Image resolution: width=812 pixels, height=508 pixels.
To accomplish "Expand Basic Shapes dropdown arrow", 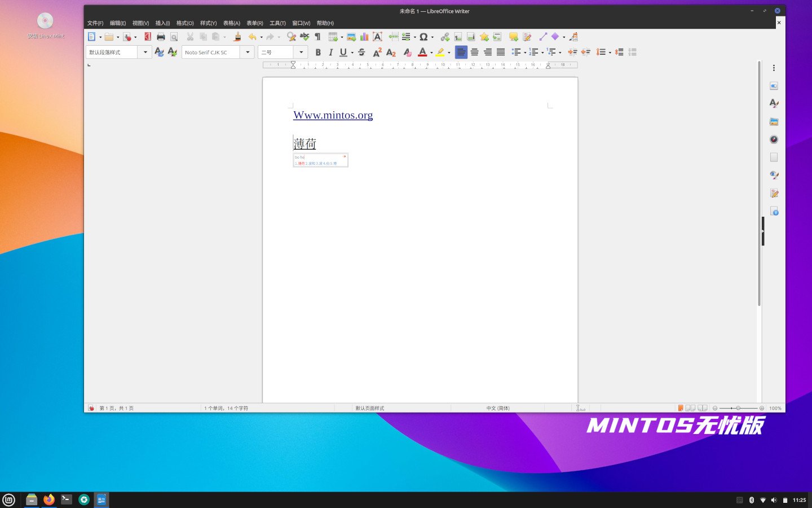I will click(564, 37).
